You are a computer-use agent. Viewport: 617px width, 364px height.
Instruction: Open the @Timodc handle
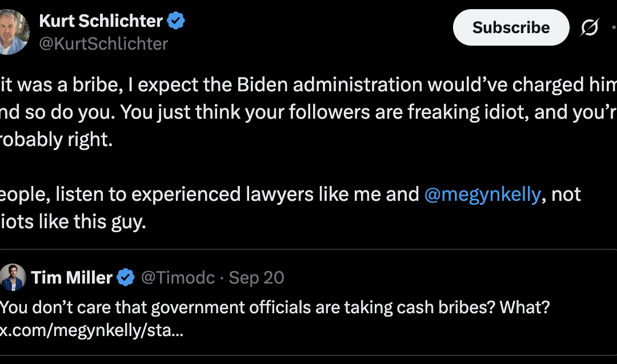[x=178, y=278]
